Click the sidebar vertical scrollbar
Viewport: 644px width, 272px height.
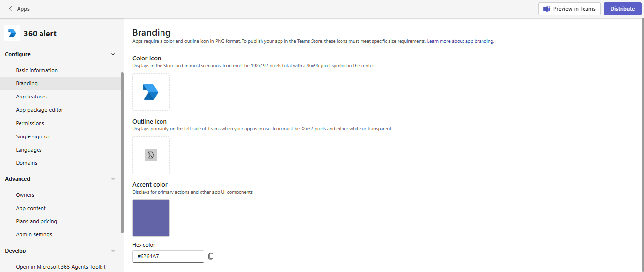click(122, 152)
